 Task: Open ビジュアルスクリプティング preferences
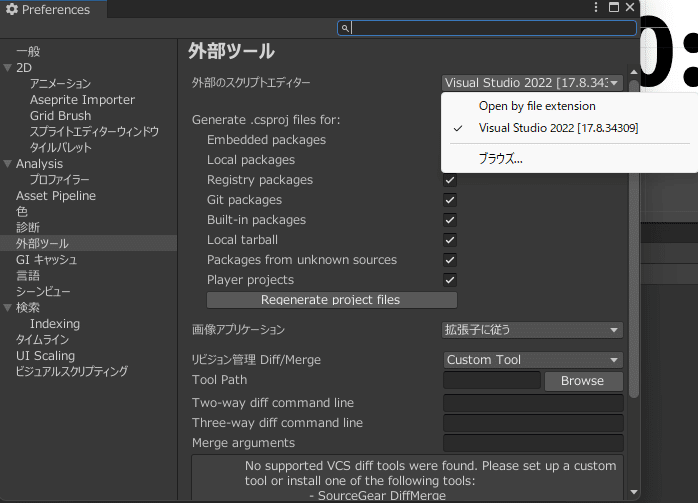(x=72, y=371)
